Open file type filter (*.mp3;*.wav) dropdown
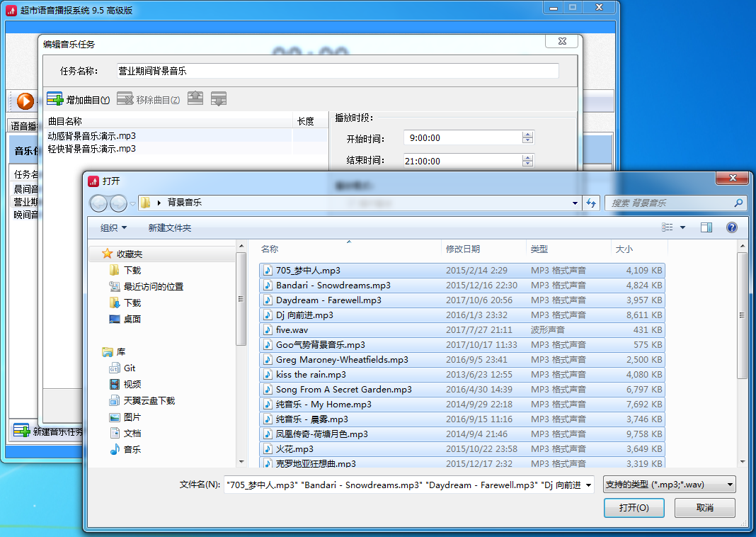Viewport: 756px width, 537px height. click(x=670, y=485)
